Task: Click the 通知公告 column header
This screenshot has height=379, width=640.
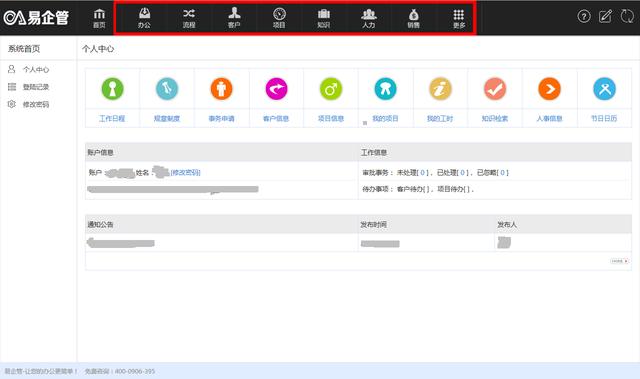Action: pos(100,224)
